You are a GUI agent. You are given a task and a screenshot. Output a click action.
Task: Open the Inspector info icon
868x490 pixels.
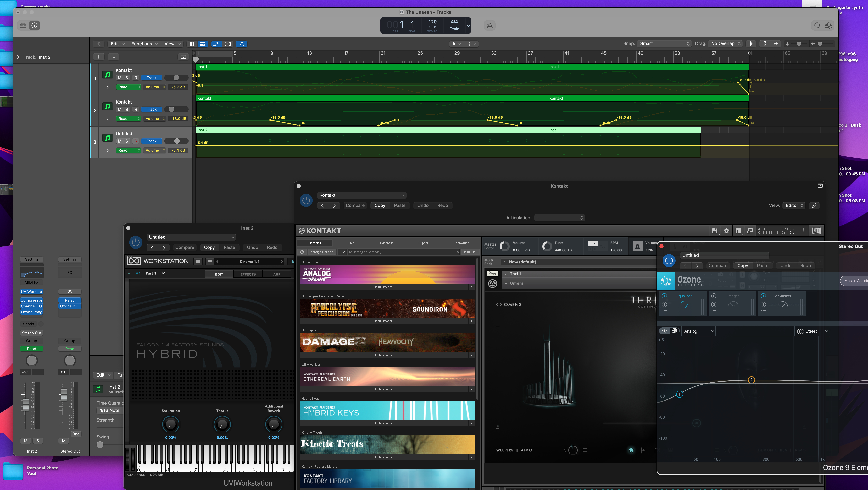pyautogui.click(x=34, y=25)
